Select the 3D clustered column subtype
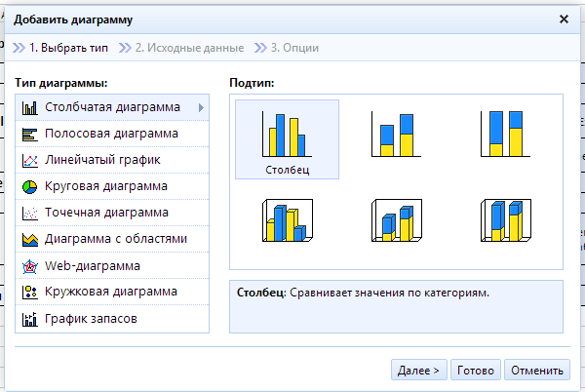The image size is (585, 392). pos(287,220)
